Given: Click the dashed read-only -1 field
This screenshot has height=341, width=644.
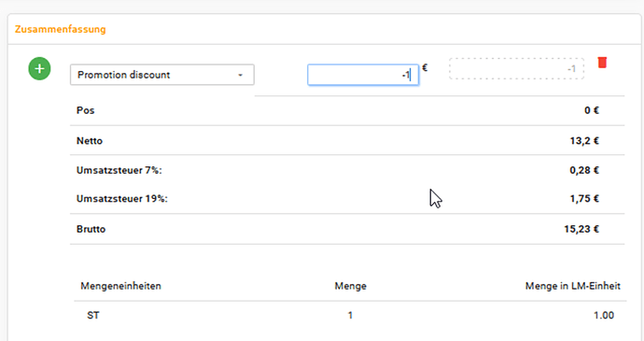Looking at the screenshot, I should tap(517, 69).
